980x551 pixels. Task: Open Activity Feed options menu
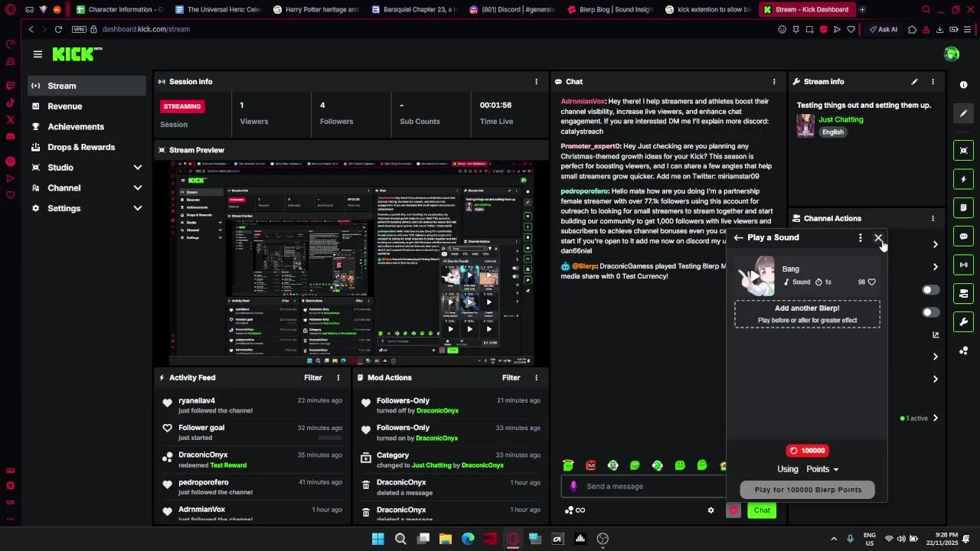(338, 378)
